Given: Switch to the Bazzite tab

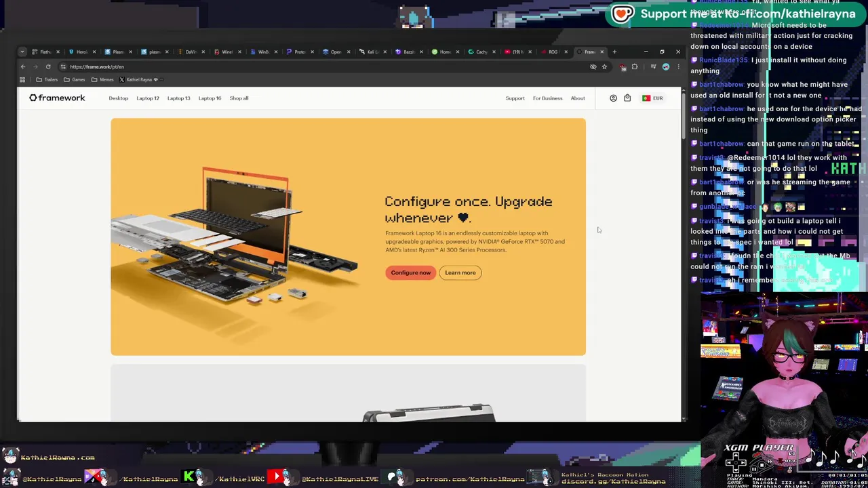Looking at the screenshot, I should [409, 52].
